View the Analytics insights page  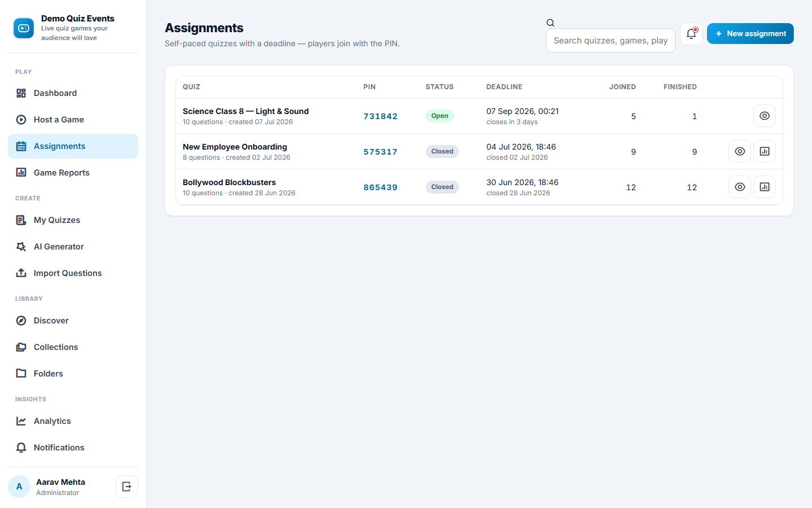point(73,421)
